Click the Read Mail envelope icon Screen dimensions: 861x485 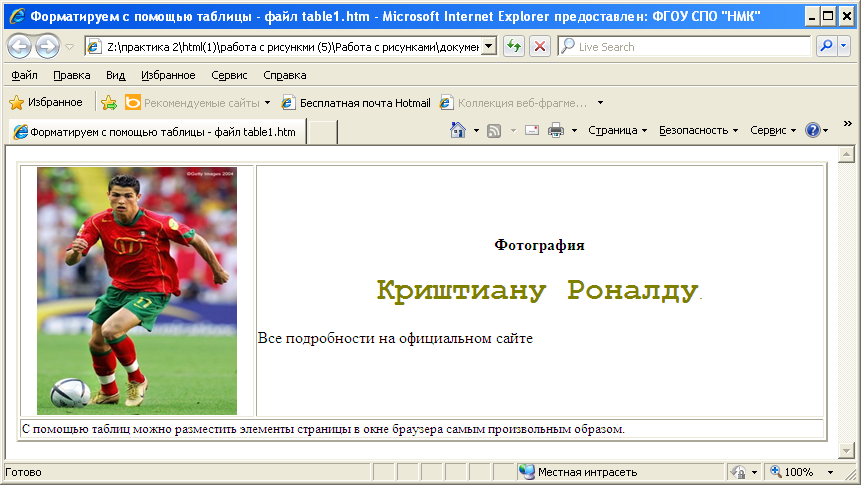(x=532, y=130)
